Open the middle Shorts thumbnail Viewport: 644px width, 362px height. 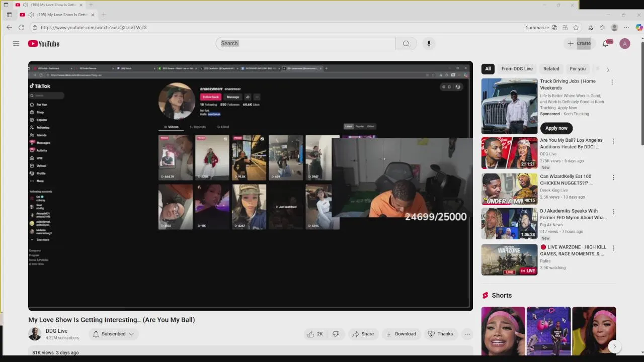[x=548, y=331]
